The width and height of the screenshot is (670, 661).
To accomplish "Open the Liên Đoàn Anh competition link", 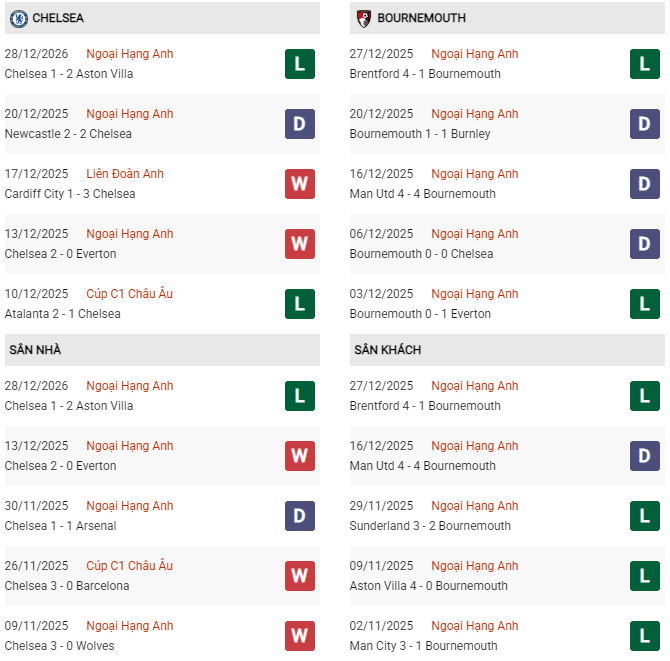I will point(125,174).
